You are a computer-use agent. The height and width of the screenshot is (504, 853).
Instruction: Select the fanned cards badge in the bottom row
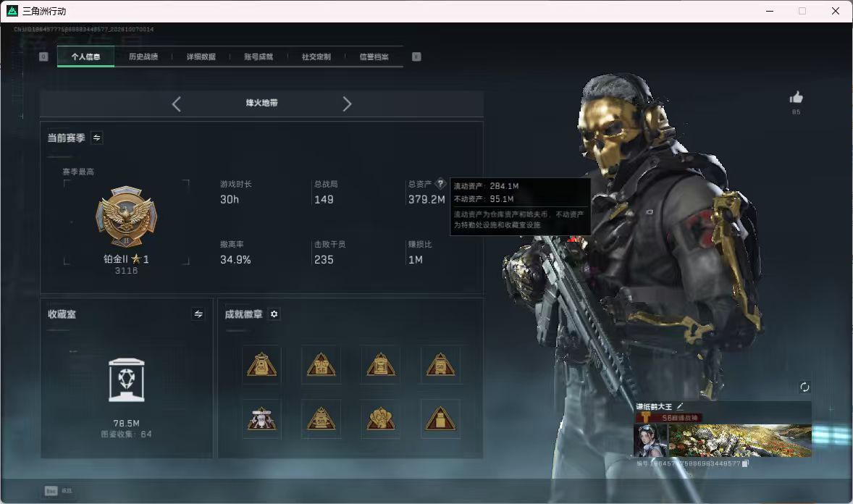click(381, 419)
